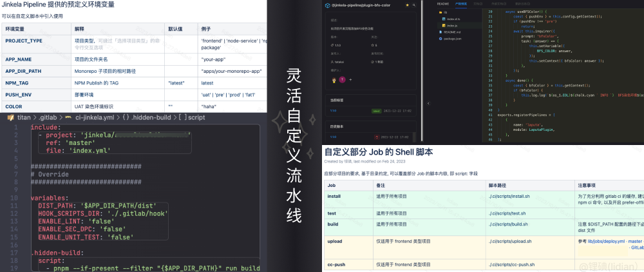Click the purple T maintainer avatar
This screenshot has width=644, height=272.
342,80
